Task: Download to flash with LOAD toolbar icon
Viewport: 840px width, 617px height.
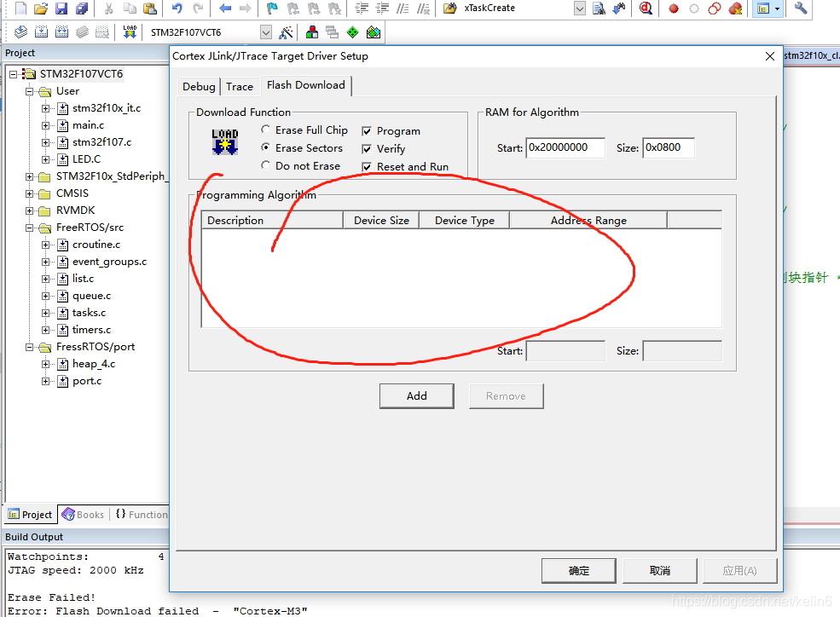Action: point(129,32)
